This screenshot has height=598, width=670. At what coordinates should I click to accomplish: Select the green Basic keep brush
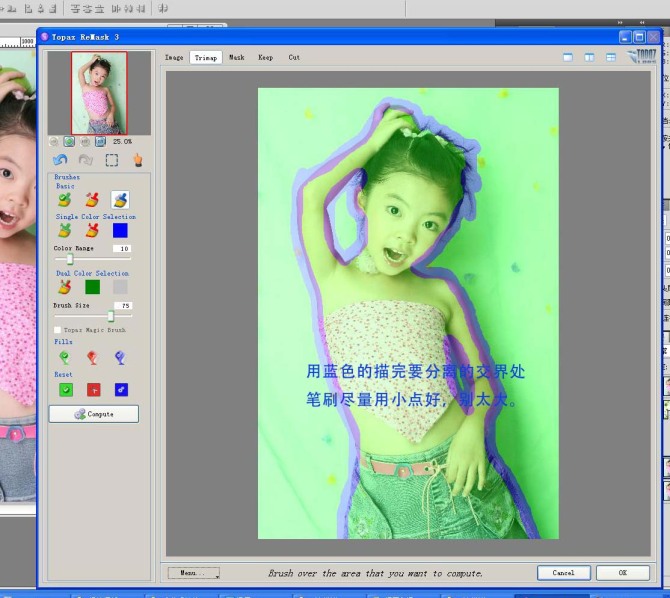tap(65, 201)
